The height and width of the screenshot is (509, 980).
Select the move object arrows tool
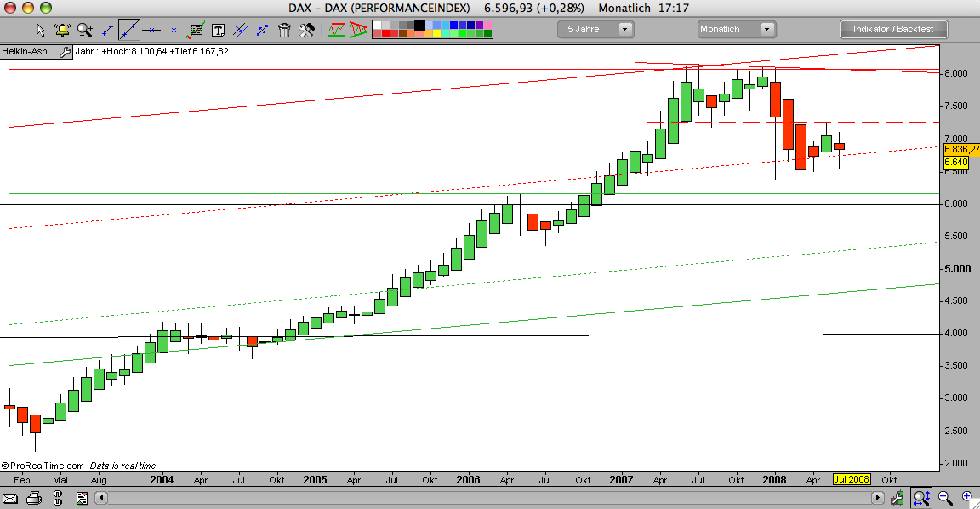tap(263, 30)
